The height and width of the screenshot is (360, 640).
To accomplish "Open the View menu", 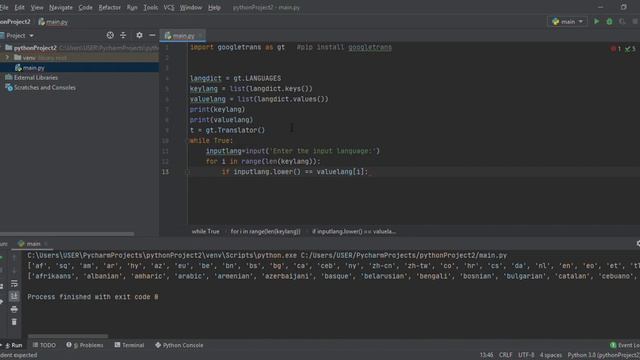I will coord(37,7).
